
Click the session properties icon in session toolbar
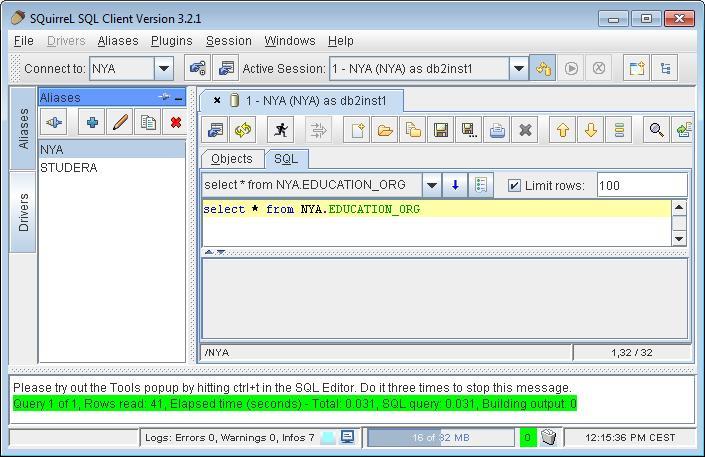pyautogui.click(x=215, y=130)
